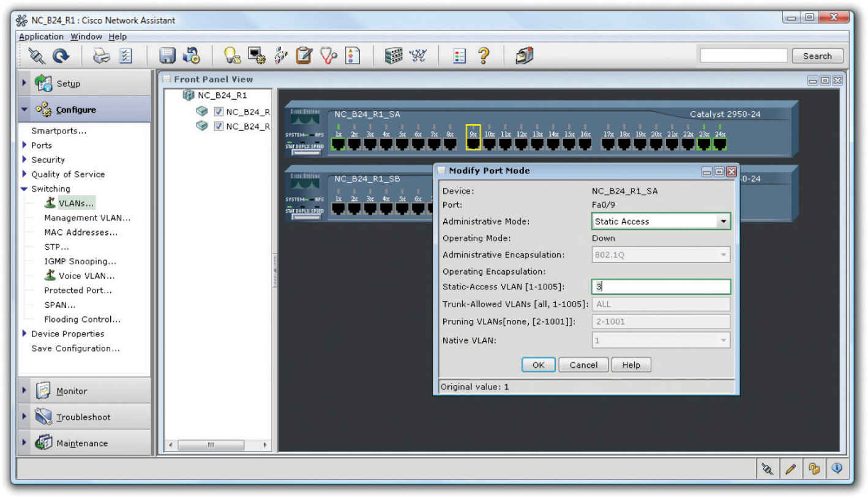Open Management VLAN... item
This screenshot has height=498, width=868.
[x=87, y=218]
